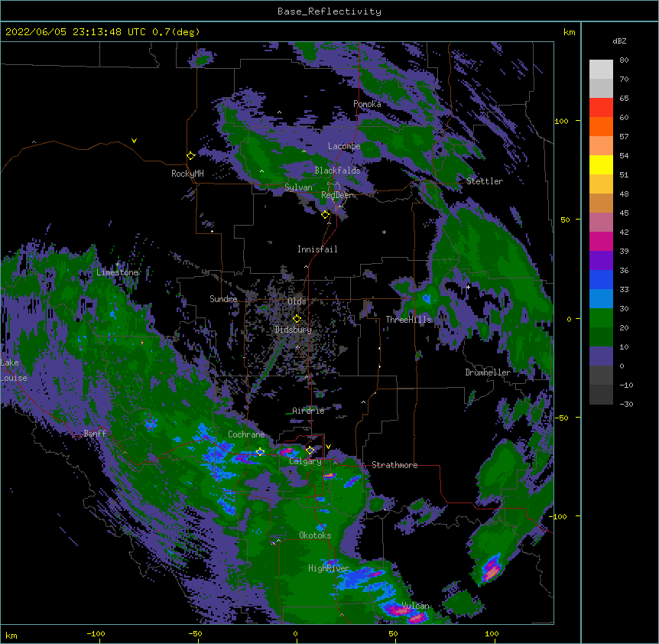Click the Banff label
The image size is (659, 644).
95,434
